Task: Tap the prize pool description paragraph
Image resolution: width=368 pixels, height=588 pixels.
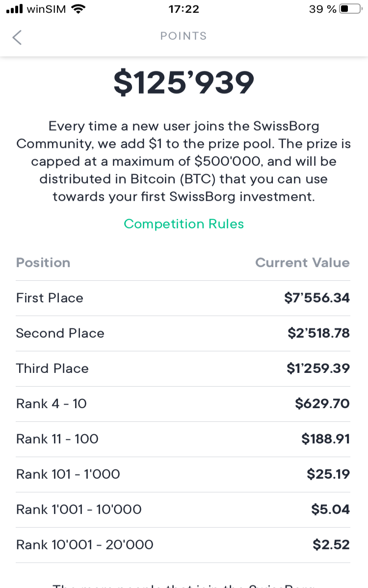Action: pyautogui.click(x=184, y=162)
